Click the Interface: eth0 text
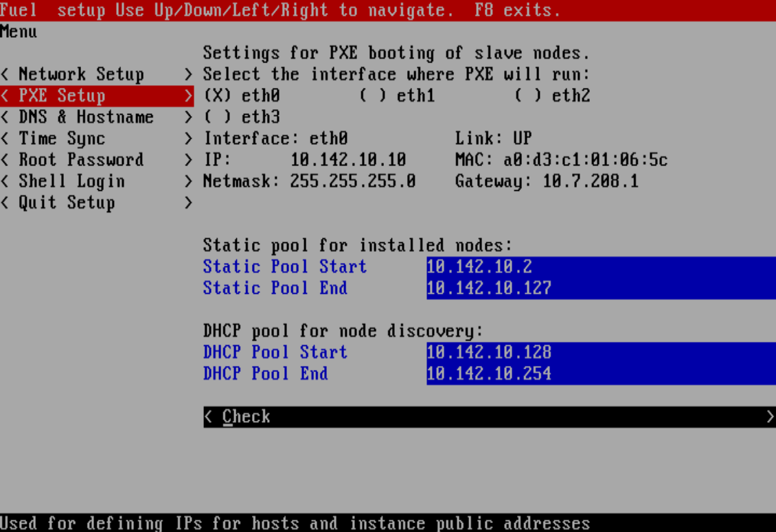776x532 pixels. [275, 138]
